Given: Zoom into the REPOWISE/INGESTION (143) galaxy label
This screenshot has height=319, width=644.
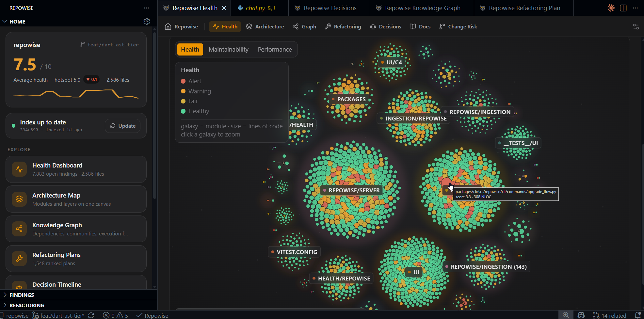Looking at the screenshot, I should [x=486, y=267].
